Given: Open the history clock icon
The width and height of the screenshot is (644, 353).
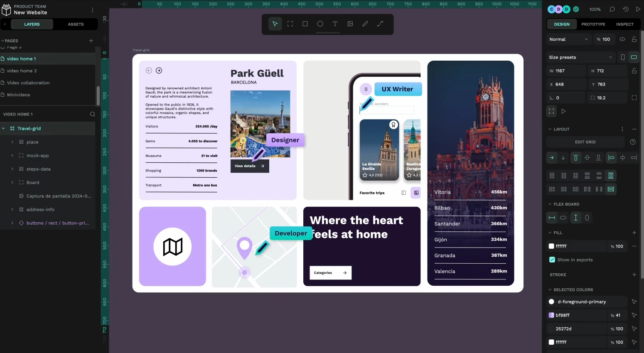Looking at the screenshot, I should coord(626,9).
